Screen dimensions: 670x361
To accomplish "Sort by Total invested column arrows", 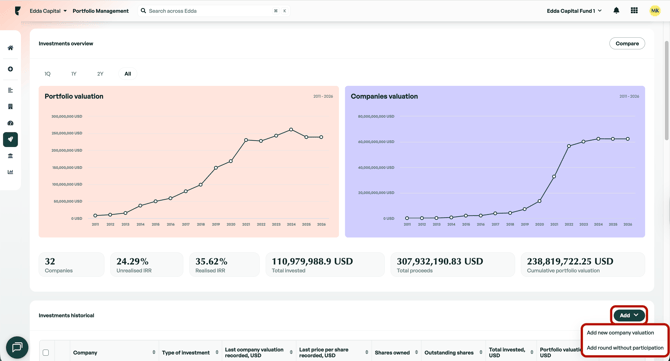I will click(x=532, y=352).
